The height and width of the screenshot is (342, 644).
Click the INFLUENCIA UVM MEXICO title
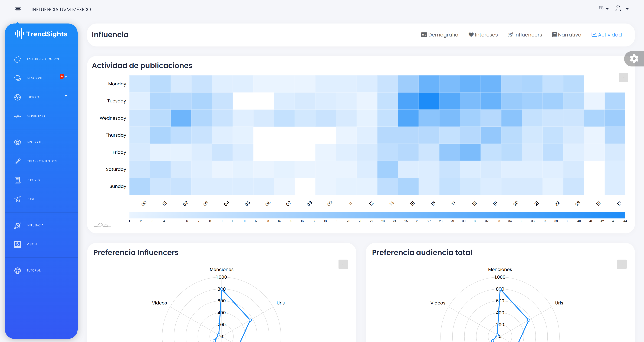61,9
